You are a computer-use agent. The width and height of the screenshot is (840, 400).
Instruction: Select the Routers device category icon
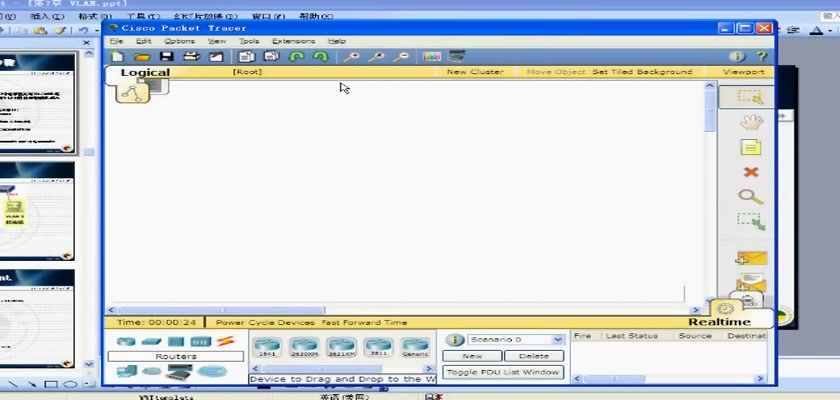126,341
